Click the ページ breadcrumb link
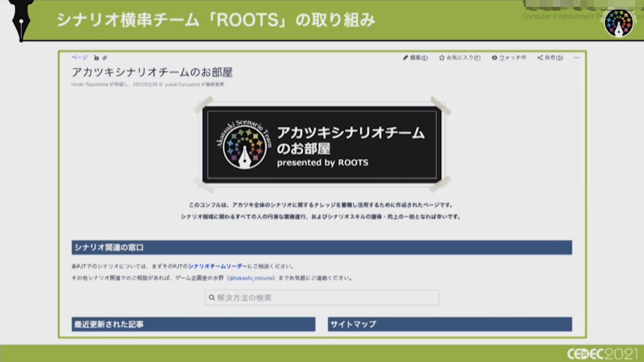Viewport: 644px width, 362px height. click(x=79, y=57)
